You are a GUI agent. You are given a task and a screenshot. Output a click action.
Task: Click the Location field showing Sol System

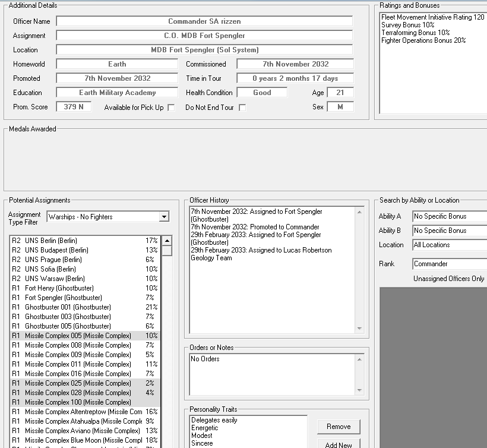pyautogui.click(x=204, y=50)
